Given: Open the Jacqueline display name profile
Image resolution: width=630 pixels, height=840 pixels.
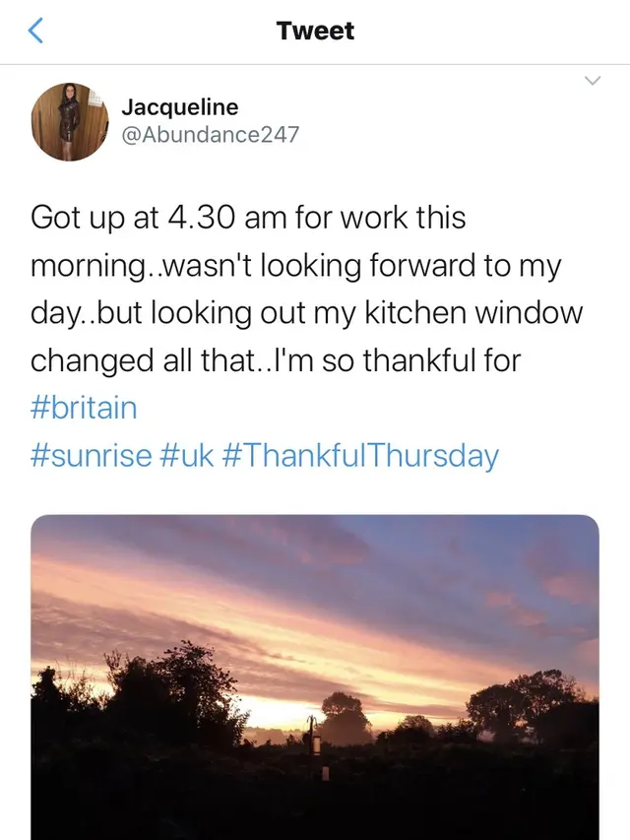Looking at the screenshot, I should coord(180,107).
